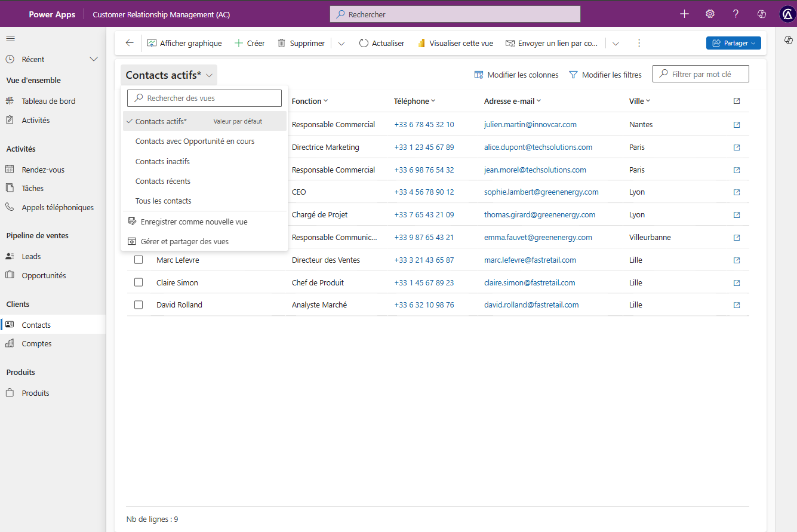Open the help question mark icon
Viewport: 797px width, 532px height.
click(x=736, y=14)
